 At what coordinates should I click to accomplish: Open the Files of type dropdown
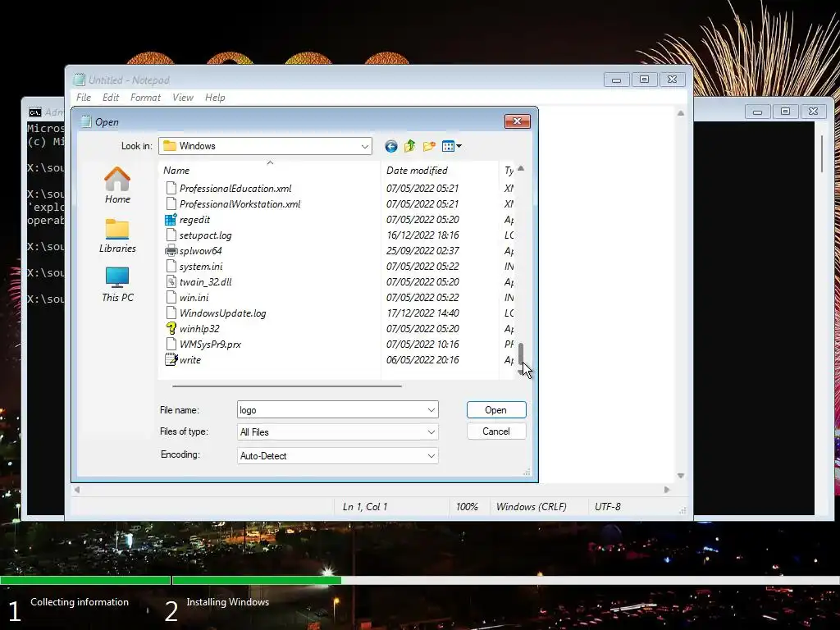click(x=337, y=431)
